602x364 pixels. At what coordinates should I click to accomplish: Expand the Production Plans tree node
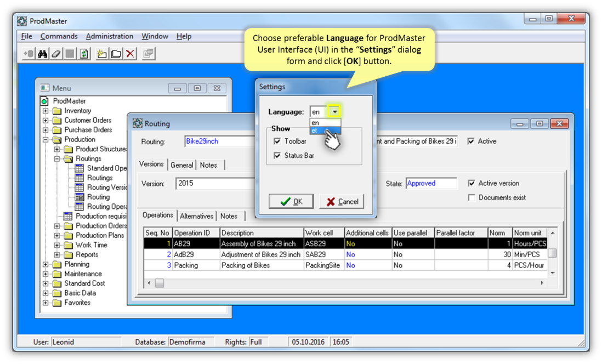click(57, 236)
